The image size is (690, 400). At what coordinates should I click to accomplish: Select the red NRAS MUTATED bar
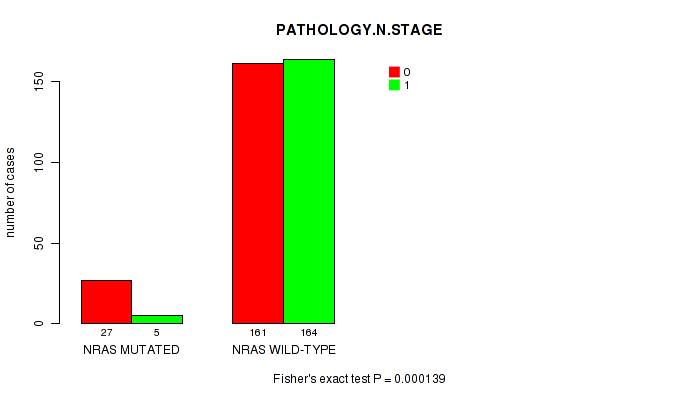coord(106,301)
